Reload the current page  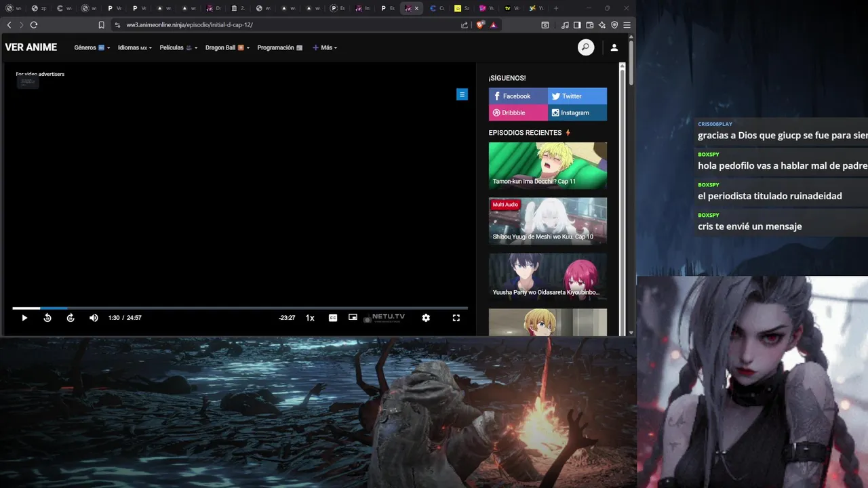(34, 25)
